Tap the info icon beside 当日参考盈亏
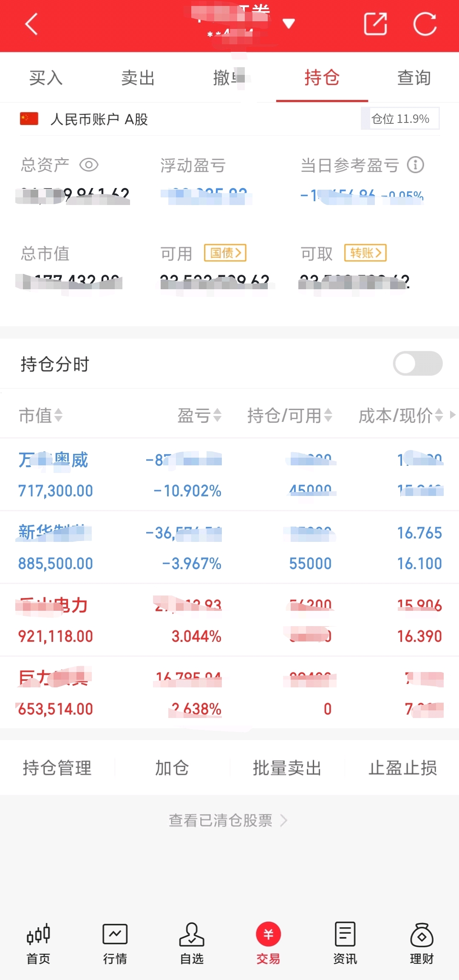 (416, 165)
